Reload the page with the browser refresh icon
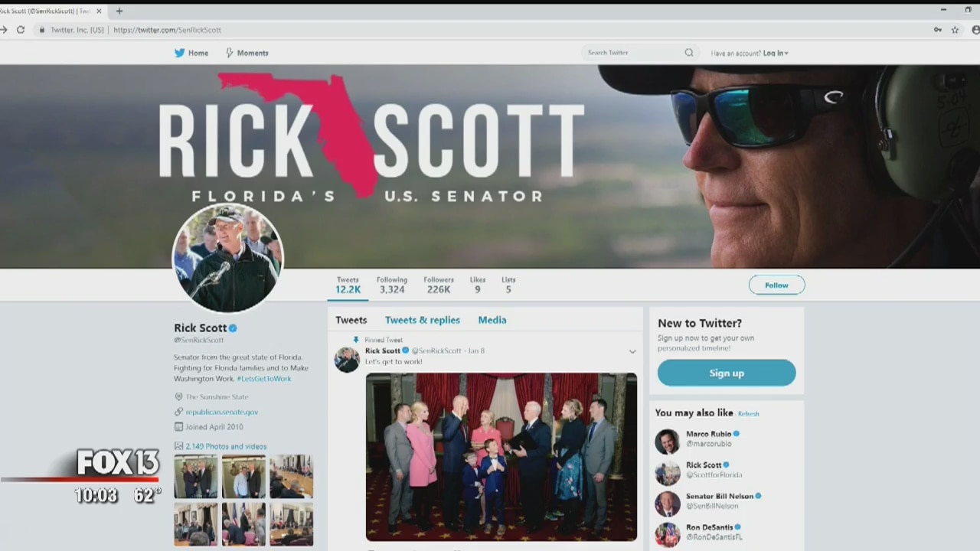 pyautogui.click(x=21, y=30)
